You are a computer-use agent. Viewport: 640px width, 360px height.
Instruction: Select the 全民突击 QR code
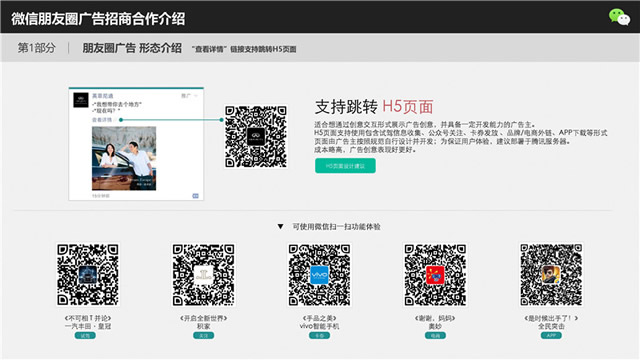tap(551, 274)
